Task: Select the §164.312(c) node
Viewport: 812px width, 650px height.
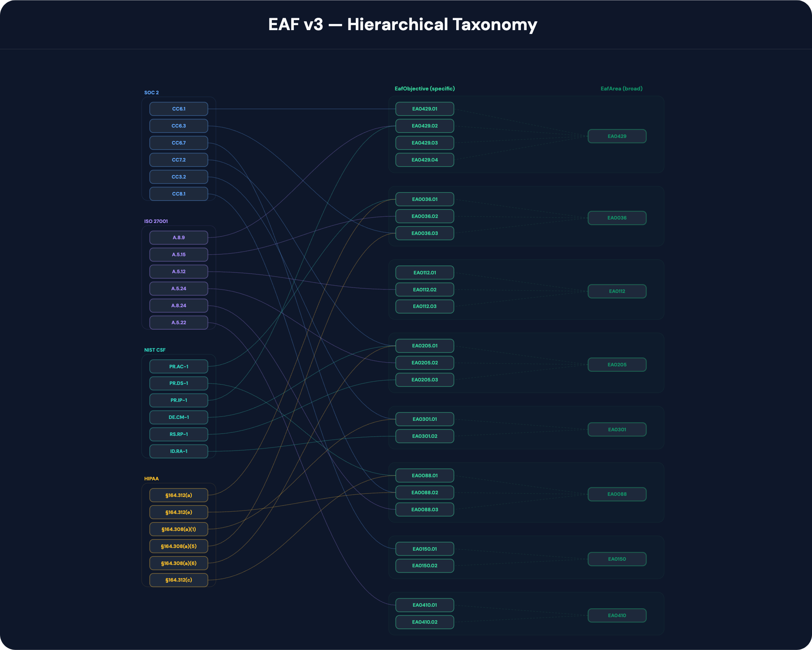Action: click(x=179, y=580)
